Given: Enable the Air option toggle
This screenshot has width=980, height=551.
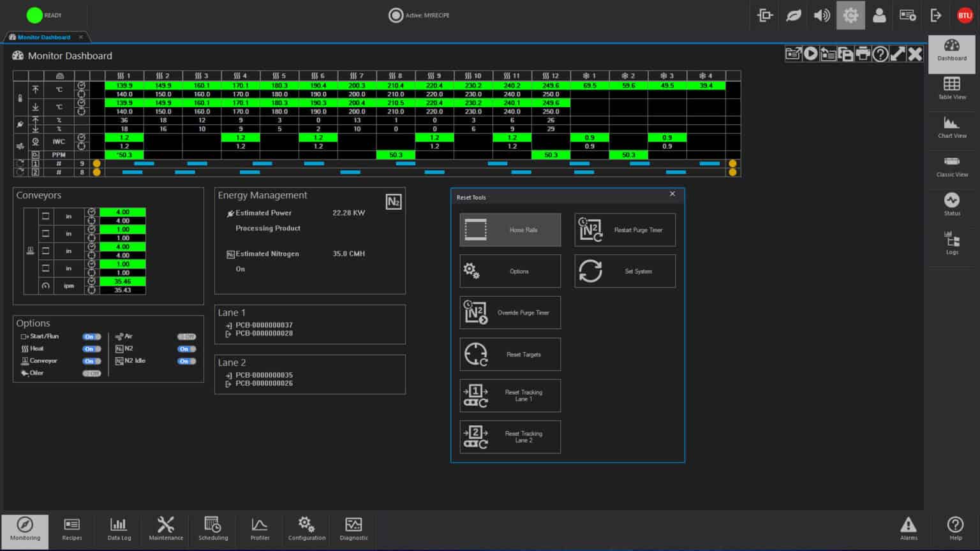Looking at the screenshot, I should tap(186, 337).
